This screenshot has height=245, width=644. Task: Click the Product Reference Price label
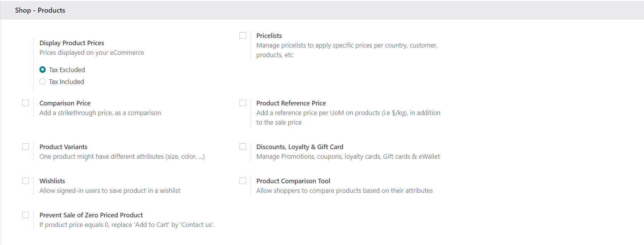point(291,103)
